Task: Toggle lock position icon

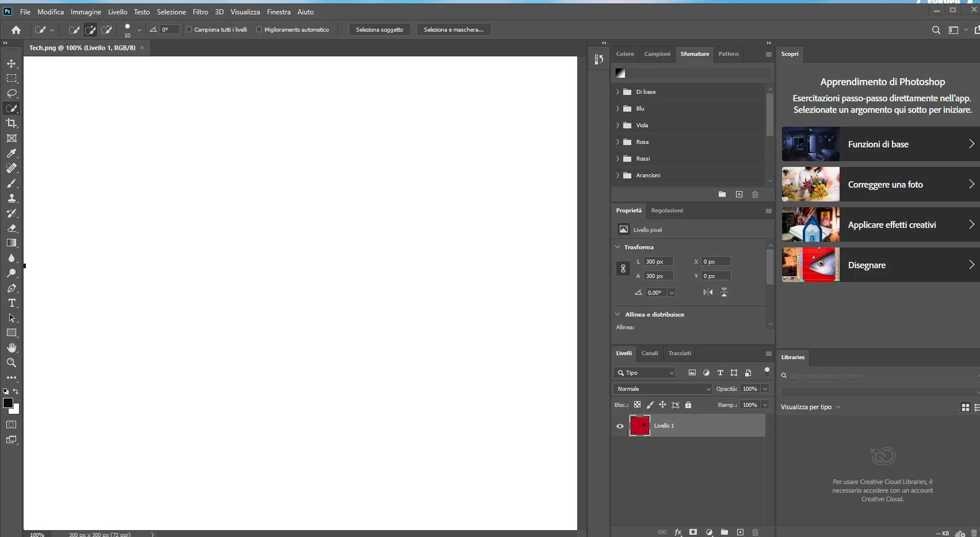Action: (662, 405)
